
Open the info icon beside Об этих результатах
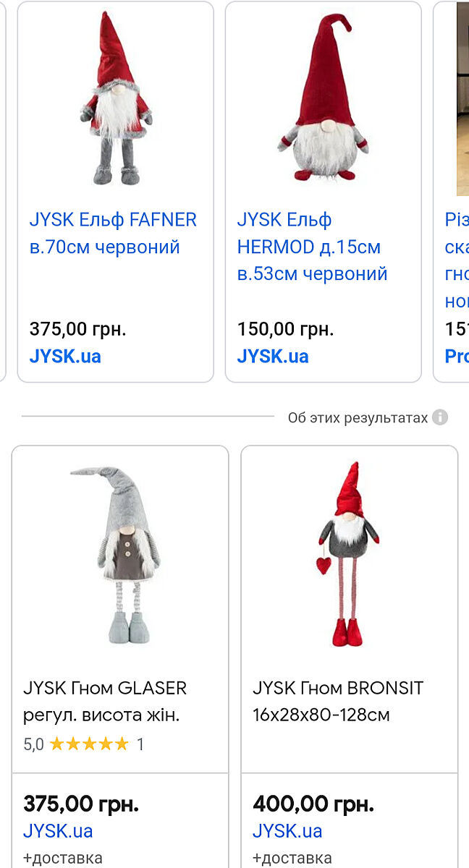coord(440,417)
